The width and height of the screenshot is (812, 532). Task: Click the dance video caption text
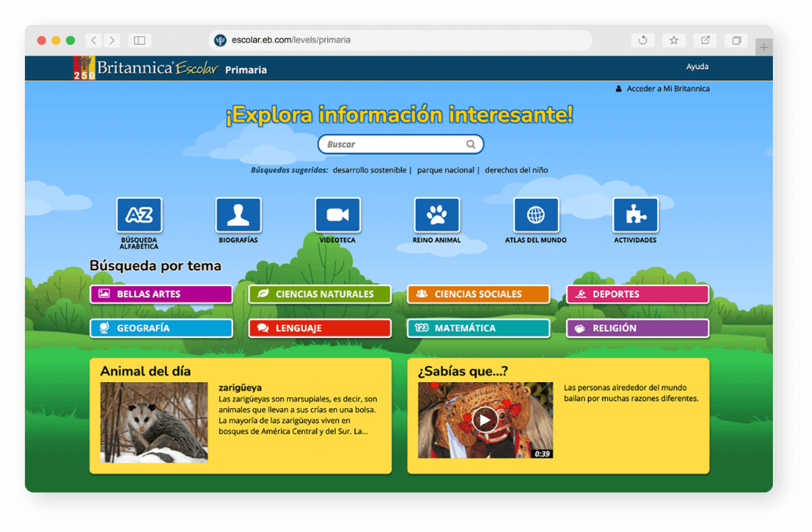click(x=631, y=393)
